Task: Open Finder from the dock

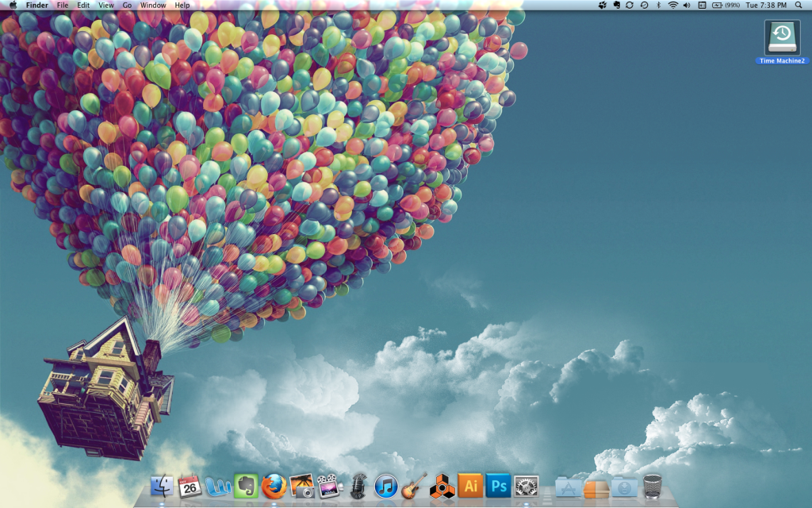Action: [162, 487]
